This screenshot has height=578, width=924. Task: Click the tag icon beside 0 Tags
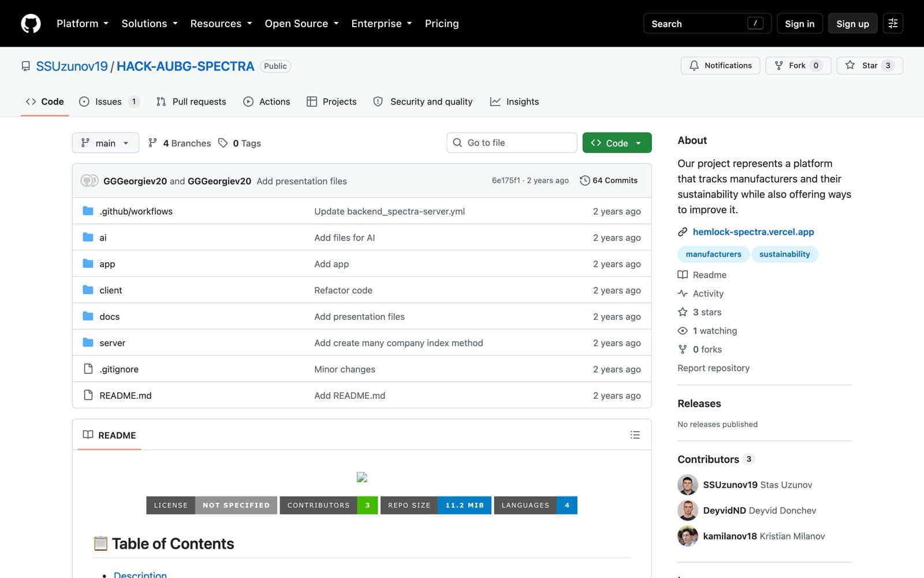click(x=223, y=143)
